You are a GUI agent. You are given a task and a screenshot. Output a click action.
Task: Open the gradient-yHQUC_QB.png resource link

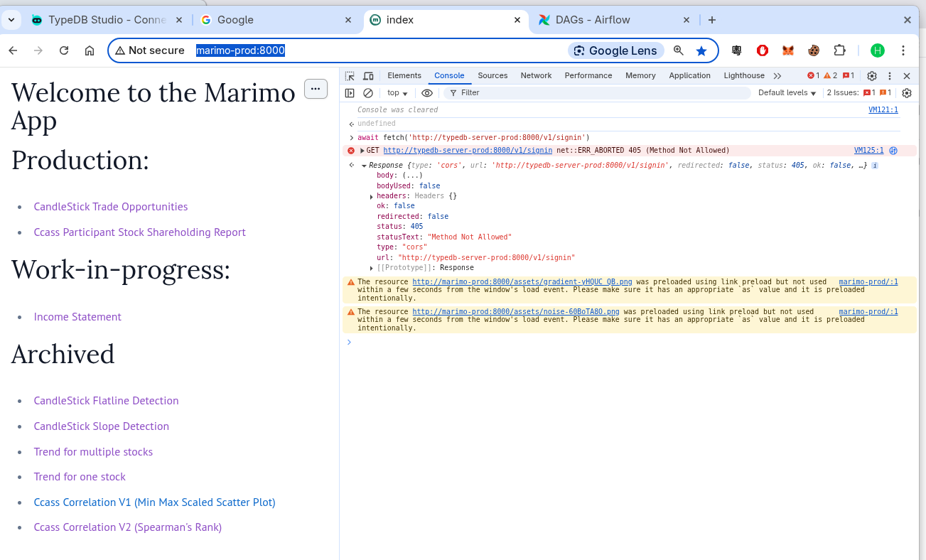click(x=522, y=282)
